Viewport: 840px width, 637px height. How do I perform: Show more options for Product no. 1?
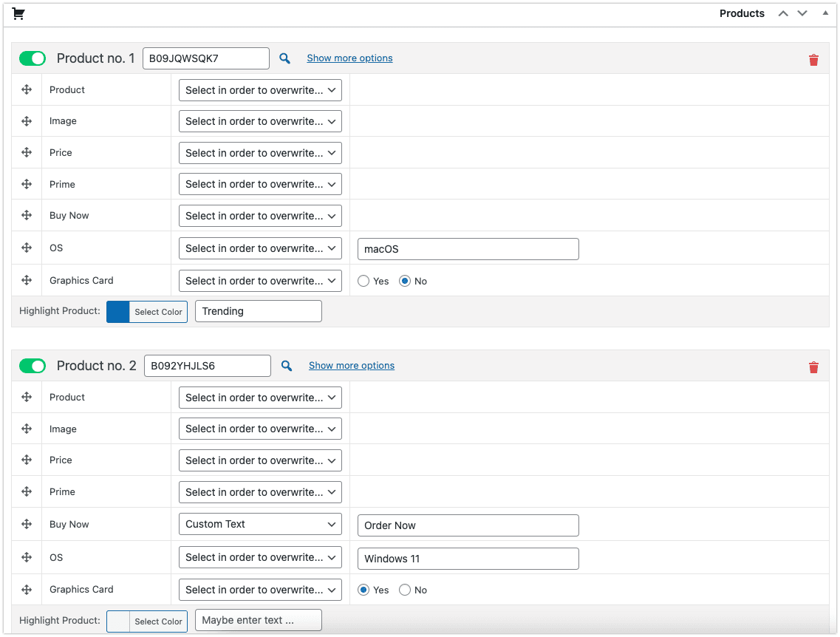pyautogui.click(x=349, y=58)
